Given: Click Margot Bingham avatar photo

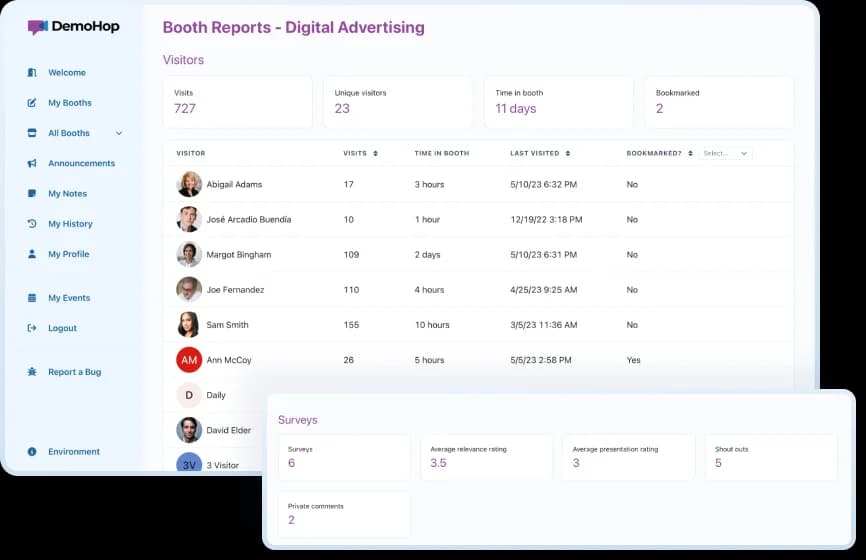Looking at the screenshot, I should 189,255.
